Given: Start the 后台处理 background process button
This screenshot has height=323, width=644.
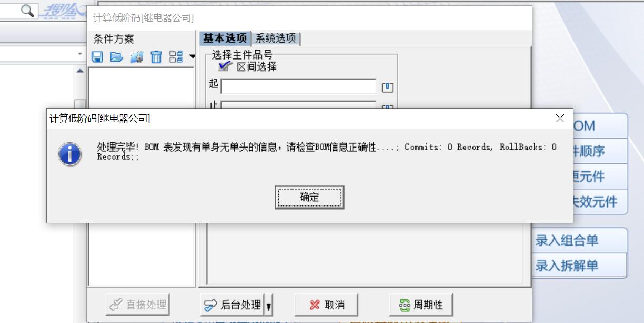Looking at the screenshot, I should pos(232,305).
